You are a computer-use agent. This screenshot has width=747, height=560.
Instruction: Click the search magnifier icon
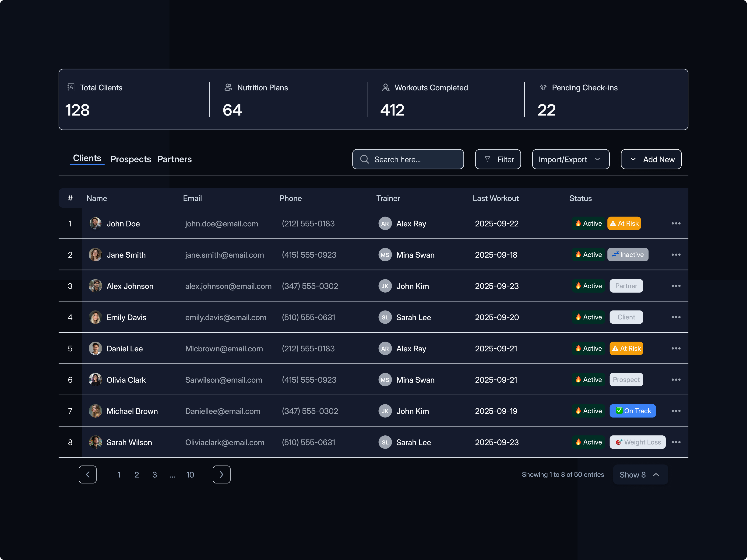click(x=365, y=159)
